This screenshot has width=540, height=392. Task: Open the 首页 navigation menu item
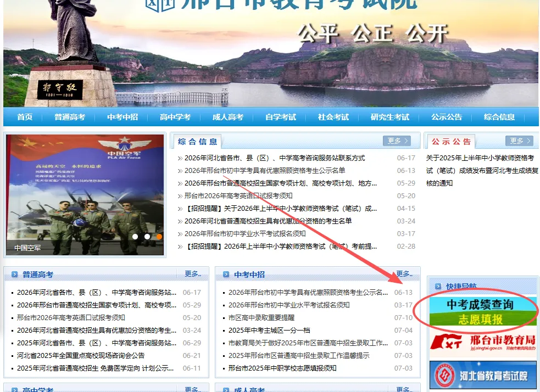[x=25, y=117]
